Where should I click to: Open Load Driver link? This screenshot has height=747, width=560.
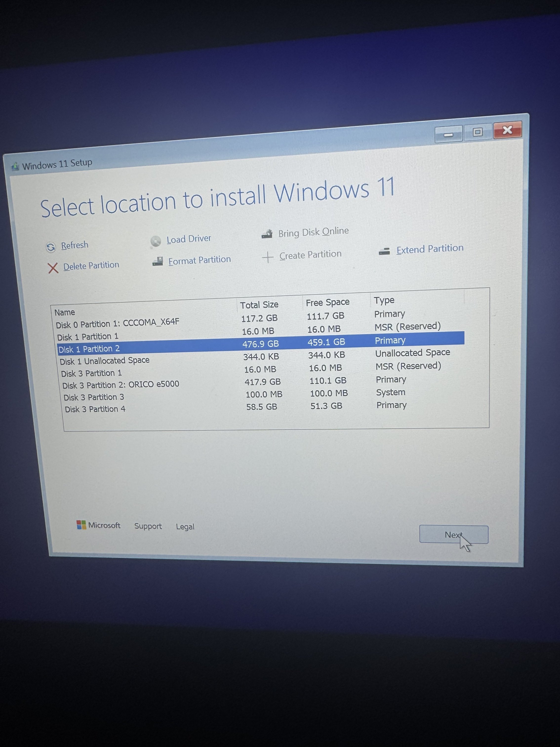click(x=189, y=239)
